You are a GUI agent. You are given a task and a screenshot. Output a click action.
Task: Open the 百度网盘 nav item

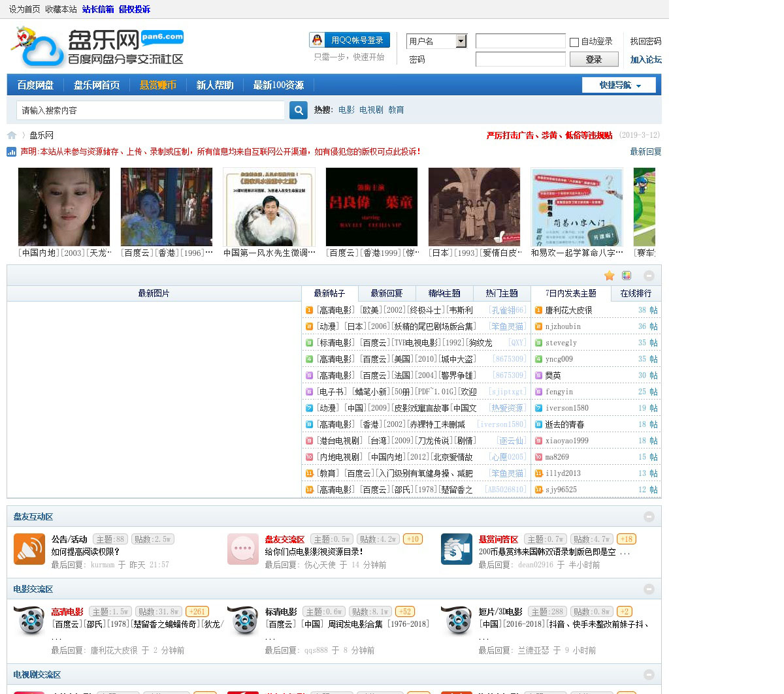pyautogui.click(x=35, y=85)
